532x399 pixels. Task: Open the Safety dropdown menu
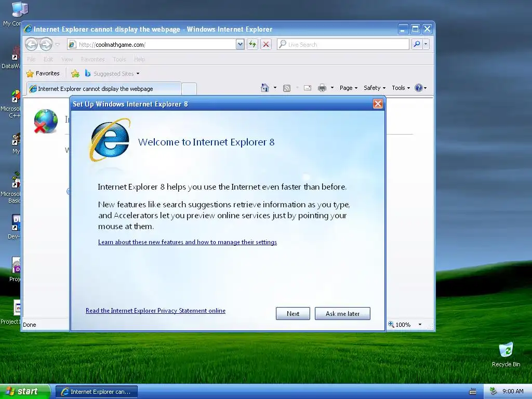pos(375,88)
